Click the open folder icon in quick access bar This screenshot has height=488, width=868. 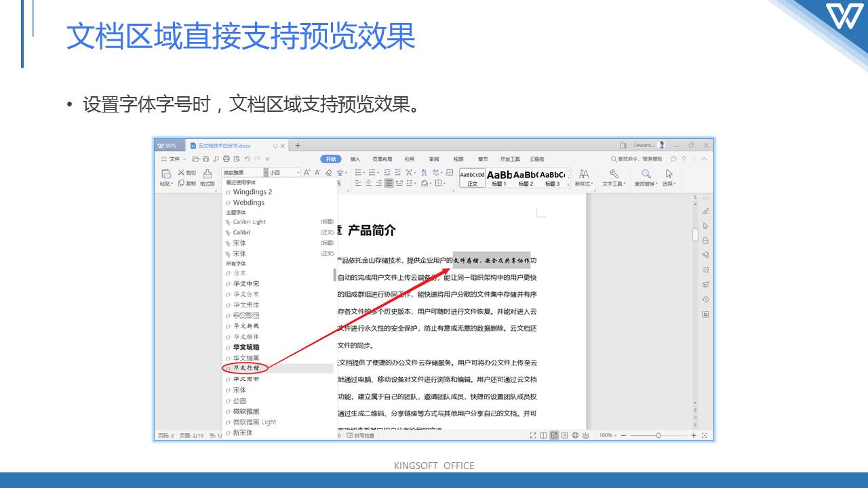click(x=196, y=159)
